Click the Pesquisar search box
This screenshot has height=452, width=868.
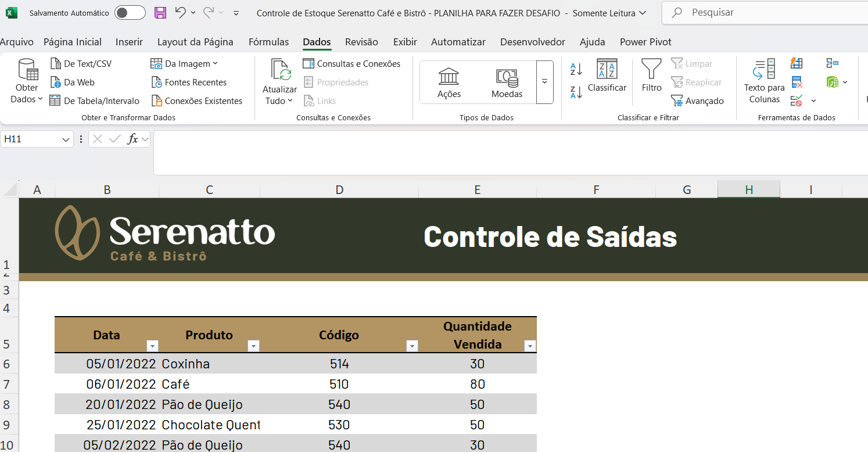pyautogui.click(x=765, y=12)
